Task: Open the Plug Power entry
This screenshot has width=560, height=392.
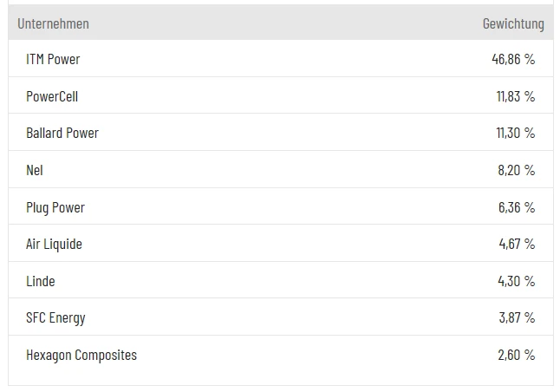Action: click(55, 207)
